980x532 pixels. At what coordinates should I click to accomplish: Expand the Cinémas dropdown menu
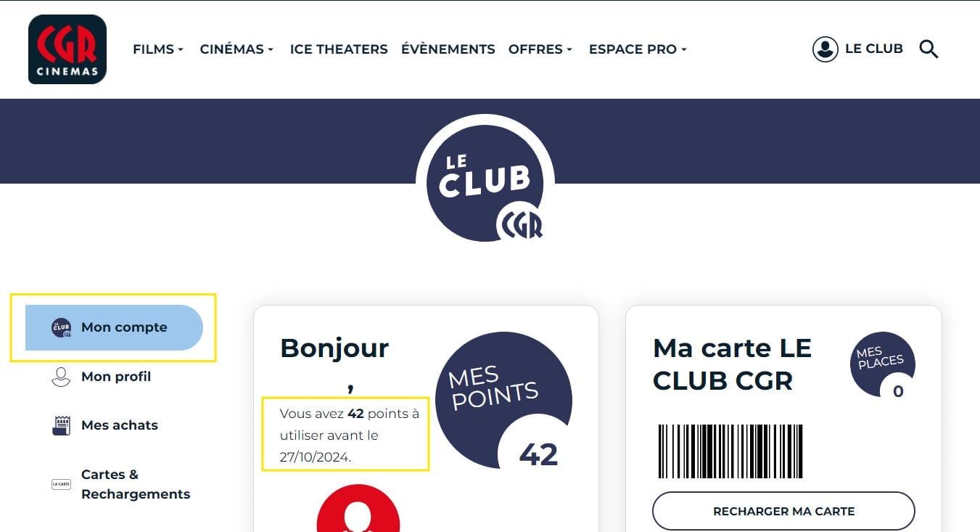(x=236, y=49)
